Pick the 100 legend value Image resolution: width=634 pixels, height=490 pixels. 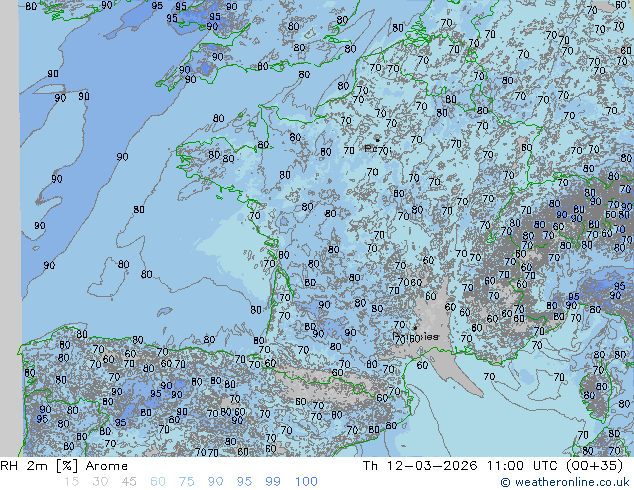[x=306, y=482]
